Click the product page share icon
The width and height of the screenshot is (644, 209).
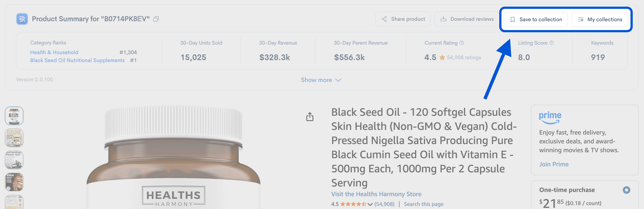pos(310,116)
